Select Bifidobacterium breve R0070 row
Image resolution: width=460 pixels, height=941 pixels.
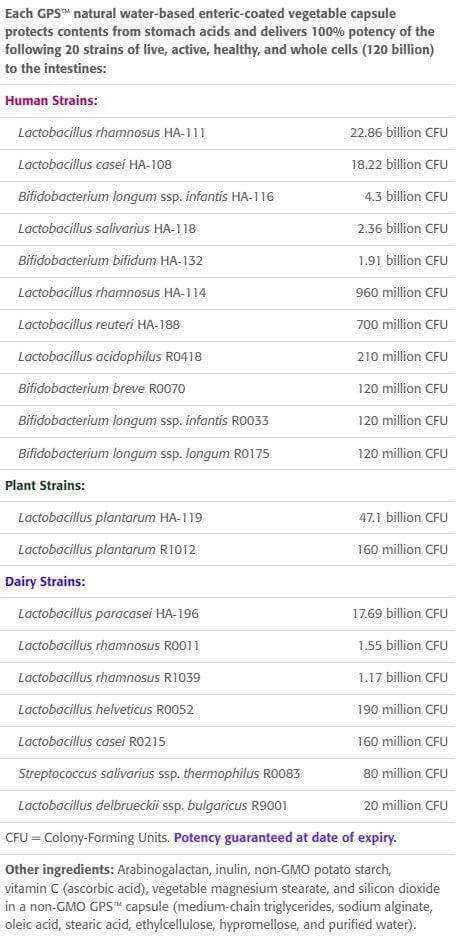(x=228, y=389)
